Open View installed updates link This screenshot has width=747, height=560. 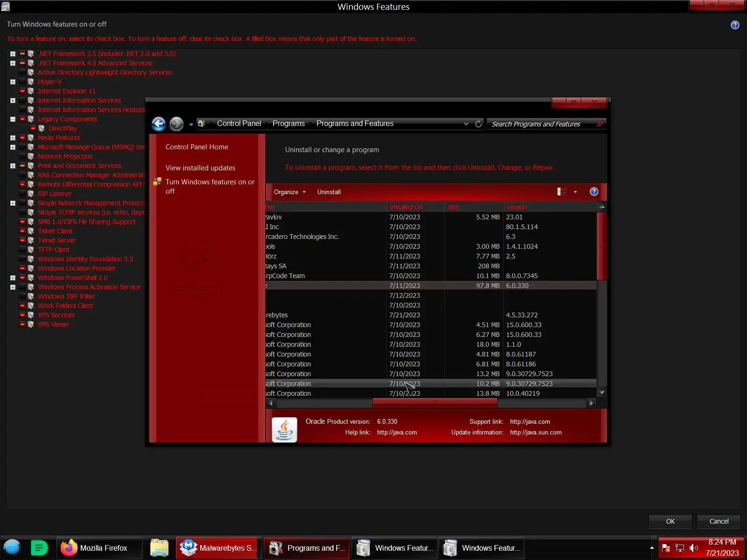[200, 168]
